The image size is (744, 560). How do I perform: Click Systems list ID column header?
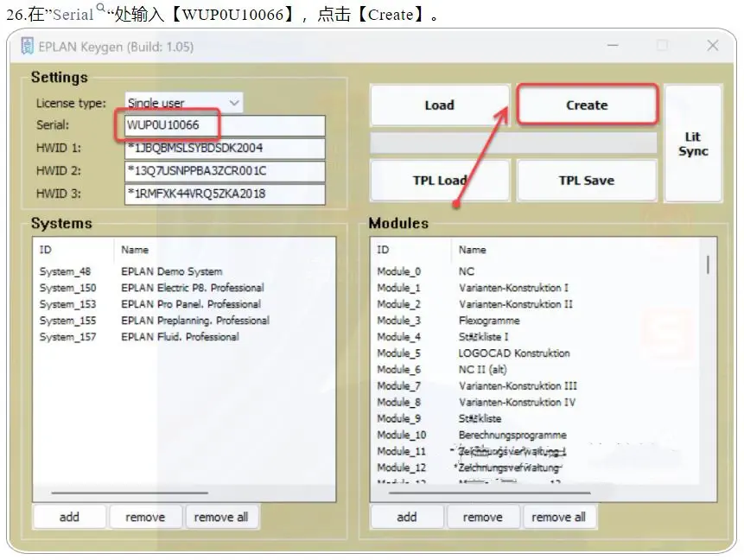coord(46,250)
